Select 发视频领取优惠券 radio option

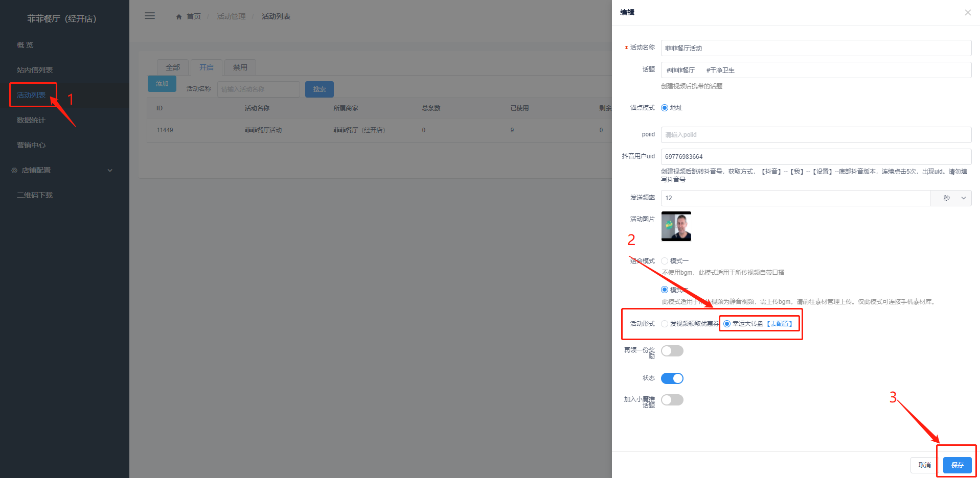click(x=665, y=324)
